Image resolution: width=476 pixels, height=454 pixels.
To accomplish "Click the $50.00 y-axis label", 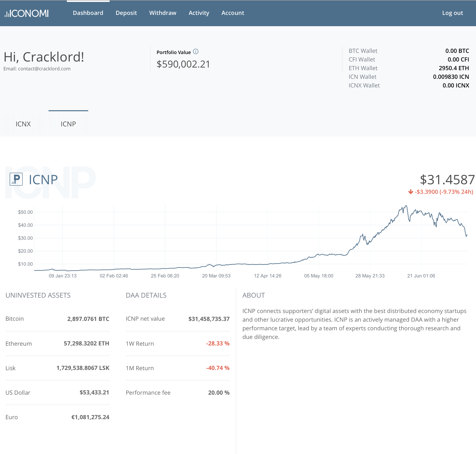I will coord(25,212).
